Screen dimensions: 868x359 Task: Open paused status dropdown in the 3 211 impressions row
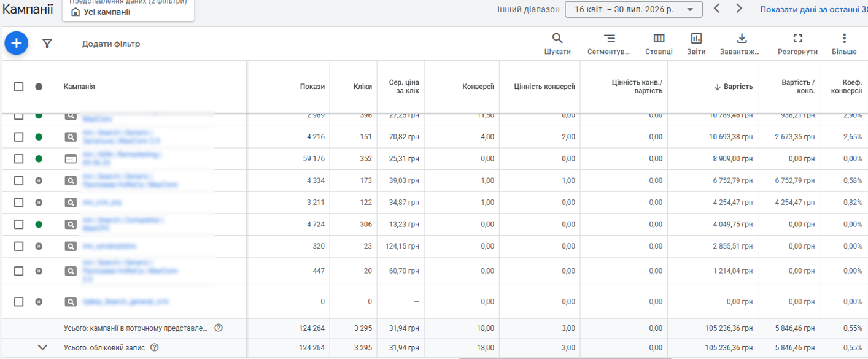point(39,202)
